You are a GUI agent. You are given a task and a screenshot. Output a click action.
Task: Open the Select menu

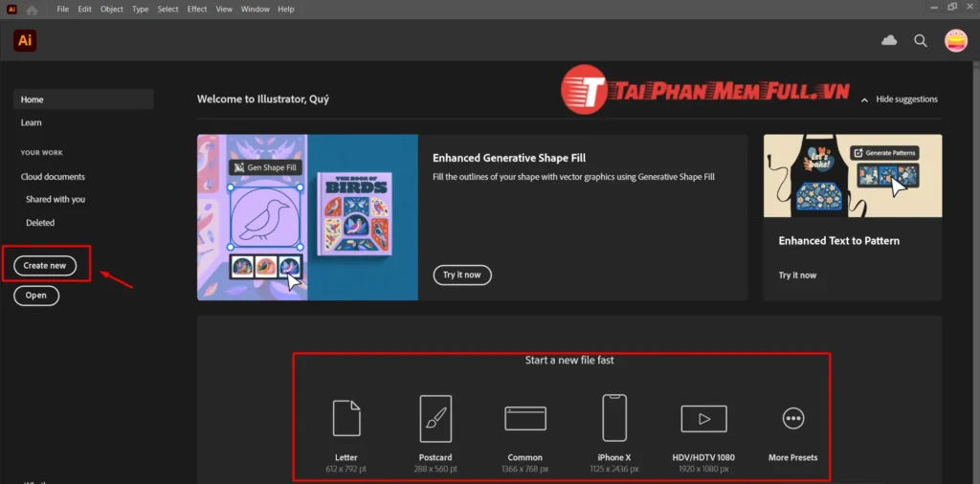coord(167,10)
